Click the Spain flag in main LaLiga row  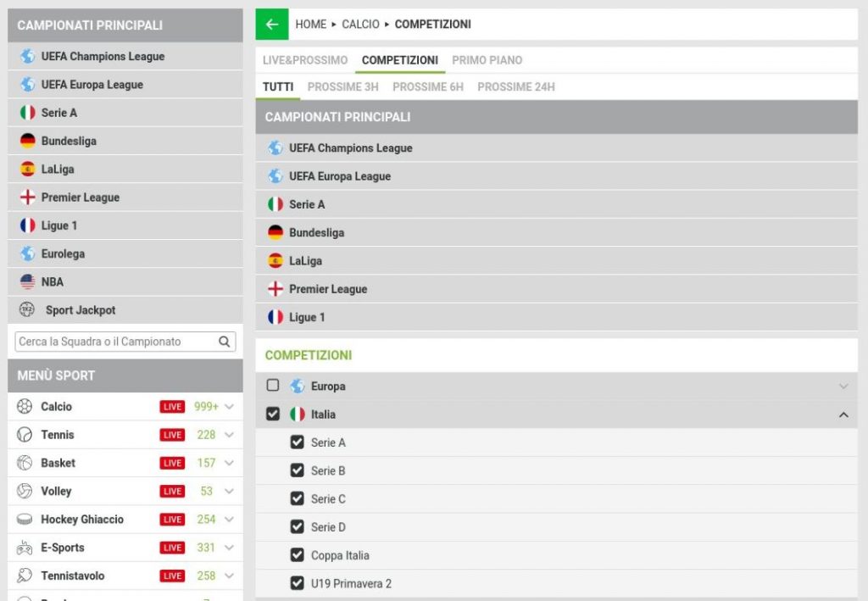(x=275, y=260)
